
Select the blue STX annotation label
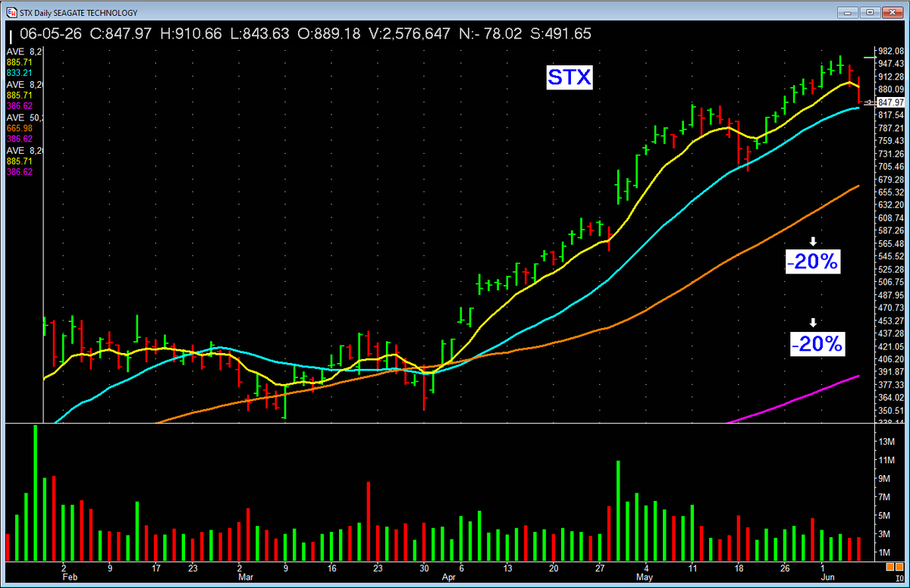(570, 77)
